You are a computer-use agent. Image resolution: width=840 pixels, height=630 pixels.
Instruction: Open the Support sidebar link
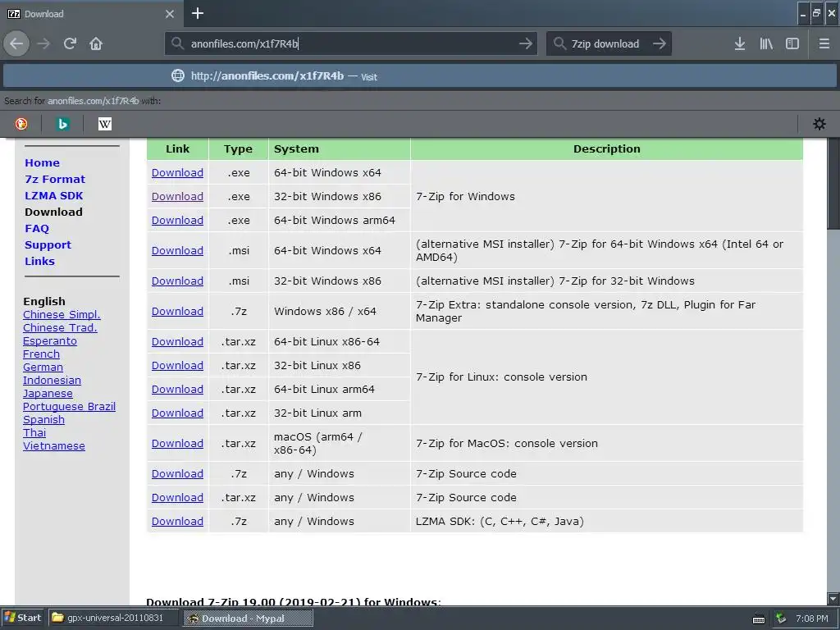point(48,244)
